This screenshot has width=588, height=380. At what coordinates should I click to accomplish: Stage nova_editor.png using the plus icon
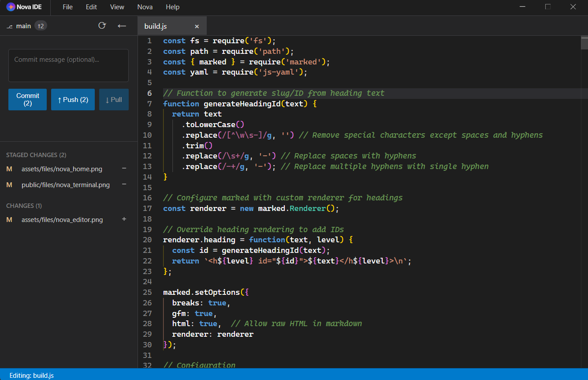click(124, 219)
